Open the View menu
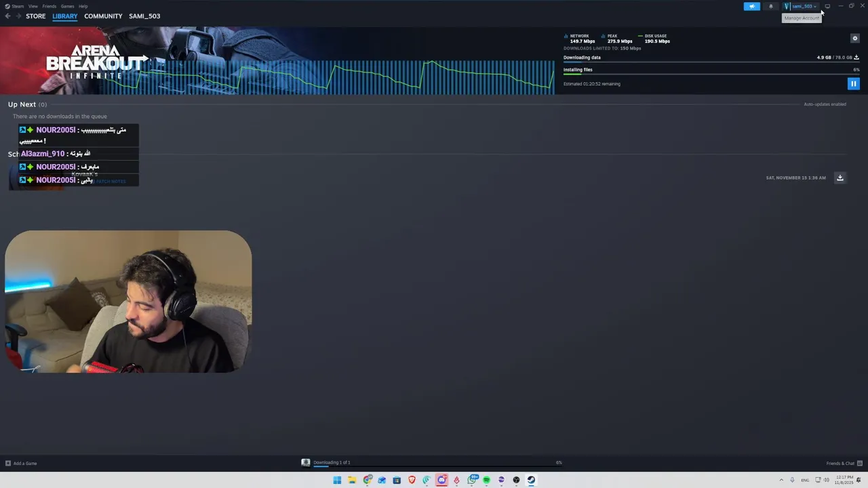 33,6
